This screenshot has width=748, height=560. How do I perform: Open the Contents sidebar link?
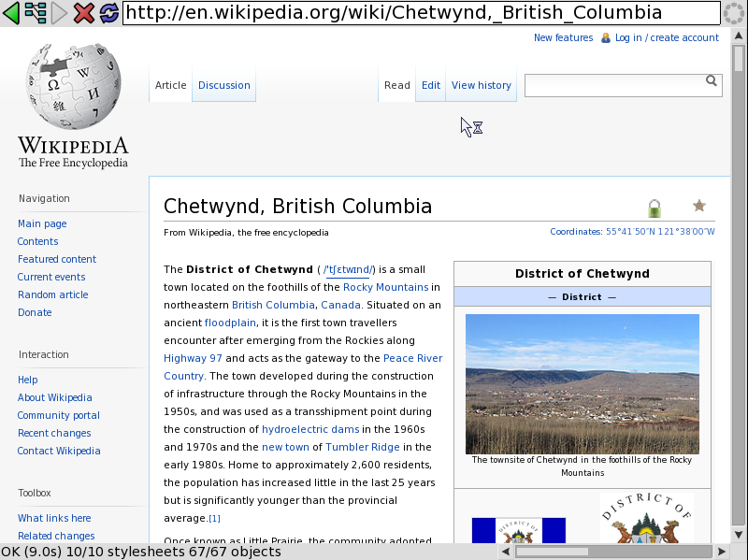(37, 241)
